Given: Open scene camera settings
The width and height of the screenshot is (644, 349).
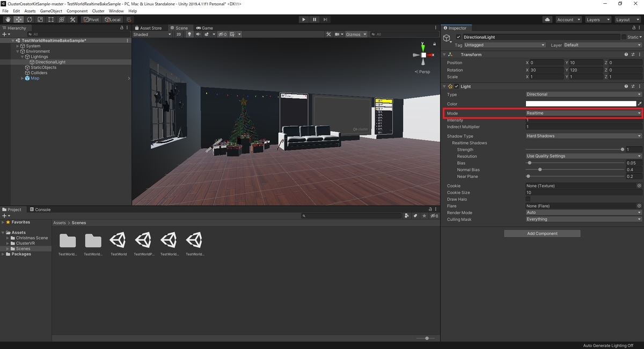Looking at the screenshot, I should (x=339, y=34).
